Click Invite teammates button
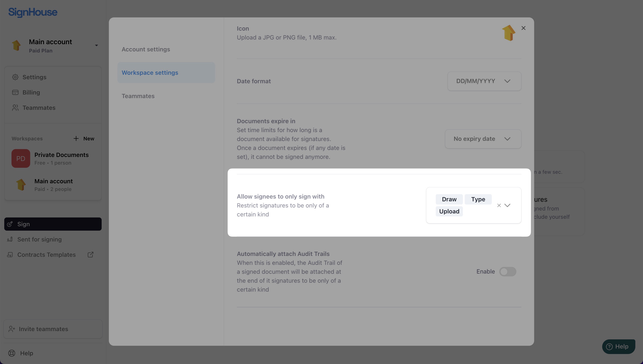643x364 pixels. click(x=53, y=329)
